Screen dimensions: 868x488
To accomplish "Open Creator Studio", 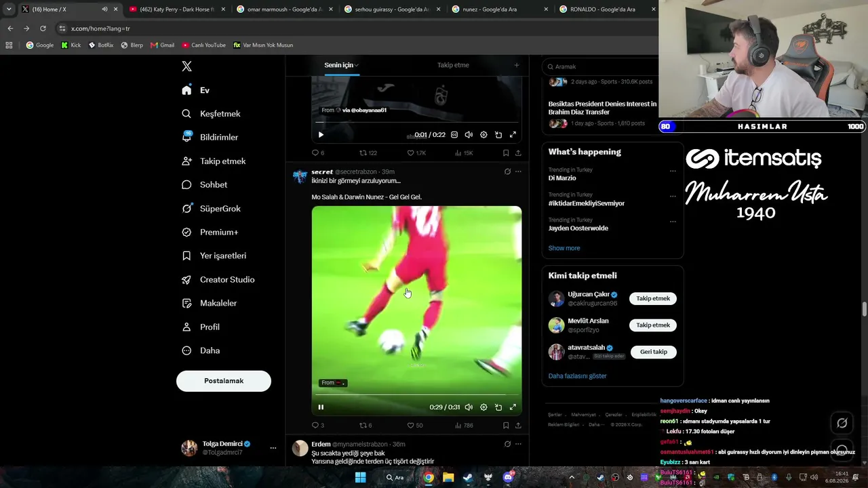I will 218,280.
